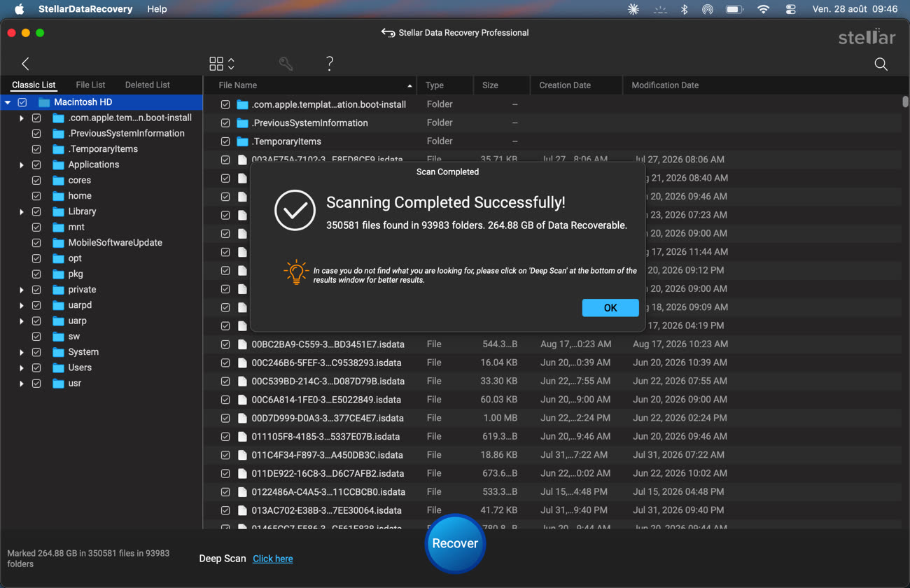The height and width of the screenshot is (588, 910).
Task: Toggle checkbox for .TemporaryItems in file list
Action: point(225,141)
